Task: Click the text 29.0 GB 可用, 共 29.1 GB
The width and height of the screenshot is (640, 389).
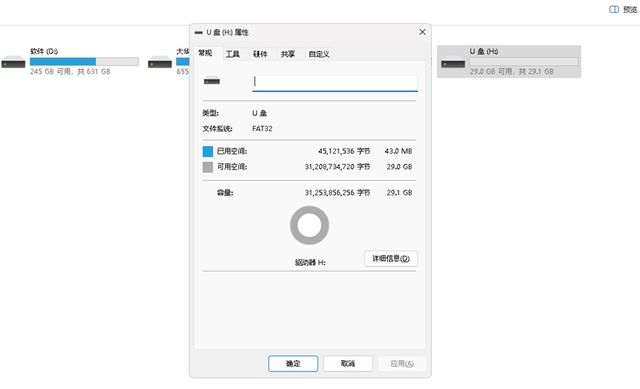Action: click(511, 71)
